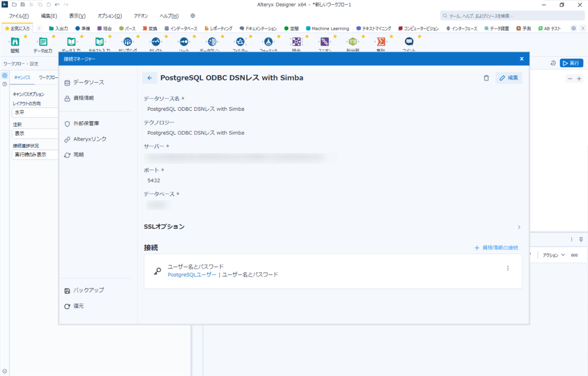Click the trash delete data source icon

coord(486,78)
